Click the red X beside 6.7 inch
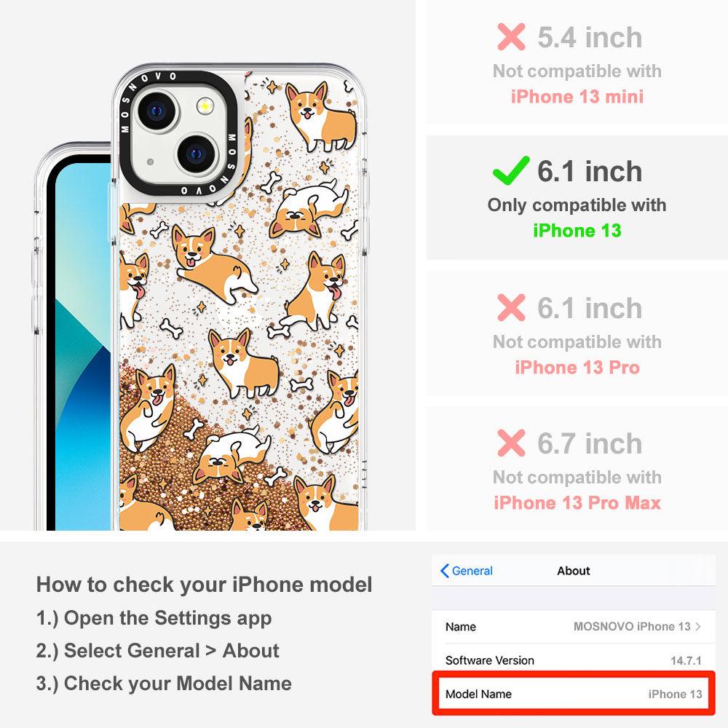 [511, 443]
